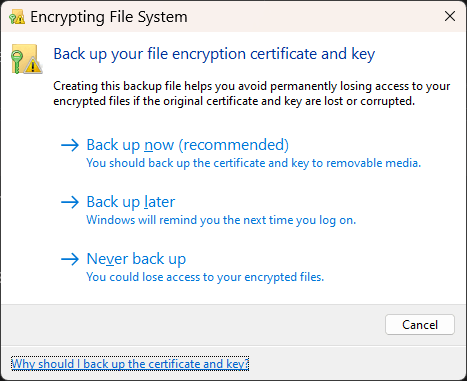Click the blue heading about encryption certificate
The width and height of the screenshot is (467, 381).
pos(214,54)
